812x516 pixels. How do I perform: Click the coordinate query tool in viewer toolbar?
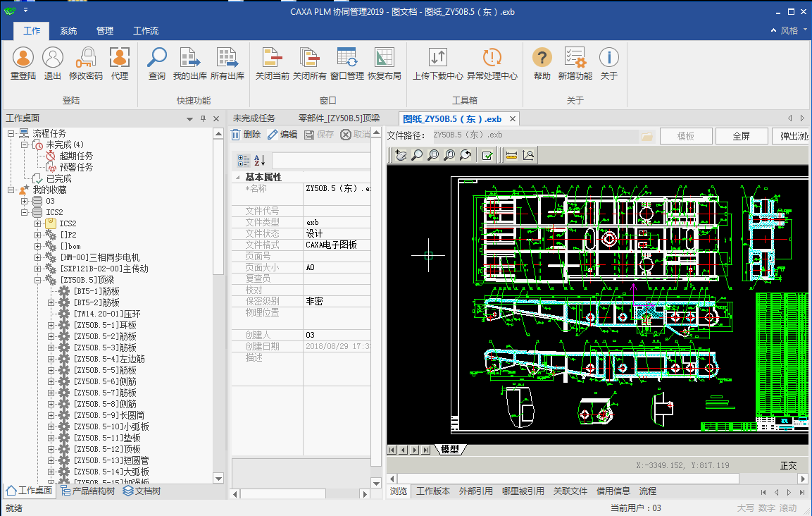pos(528,155)
